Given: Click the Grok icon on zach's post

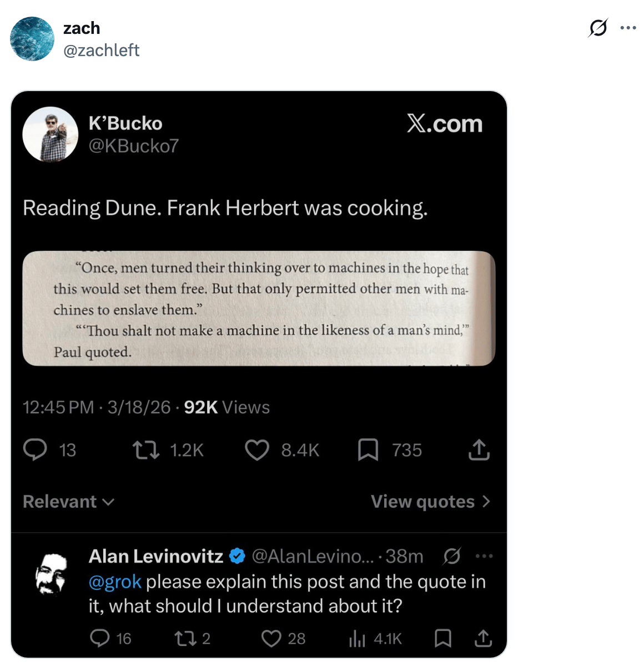Looking at the screenshot, I should [x=598, y=28].
